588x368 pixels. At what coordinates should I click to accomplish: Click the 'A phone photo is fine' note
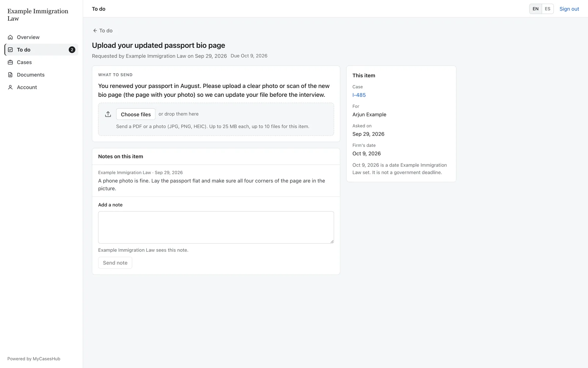[212, 185]
